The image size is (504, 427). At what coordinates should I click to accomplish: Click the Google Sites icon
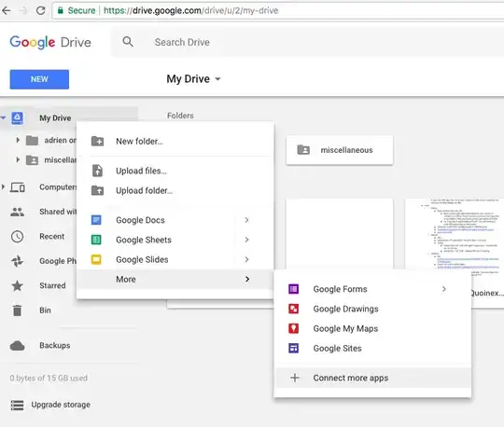point(293,349)
